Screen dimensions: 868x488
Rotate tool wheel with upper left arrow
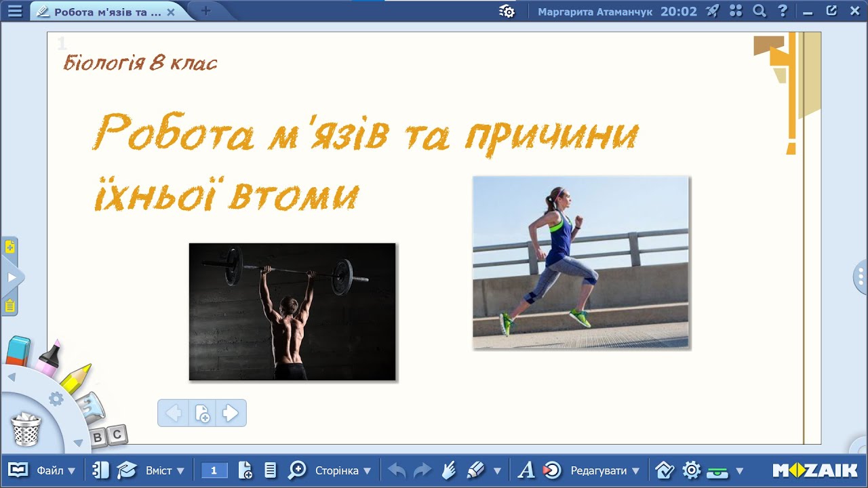click(12, 376)
